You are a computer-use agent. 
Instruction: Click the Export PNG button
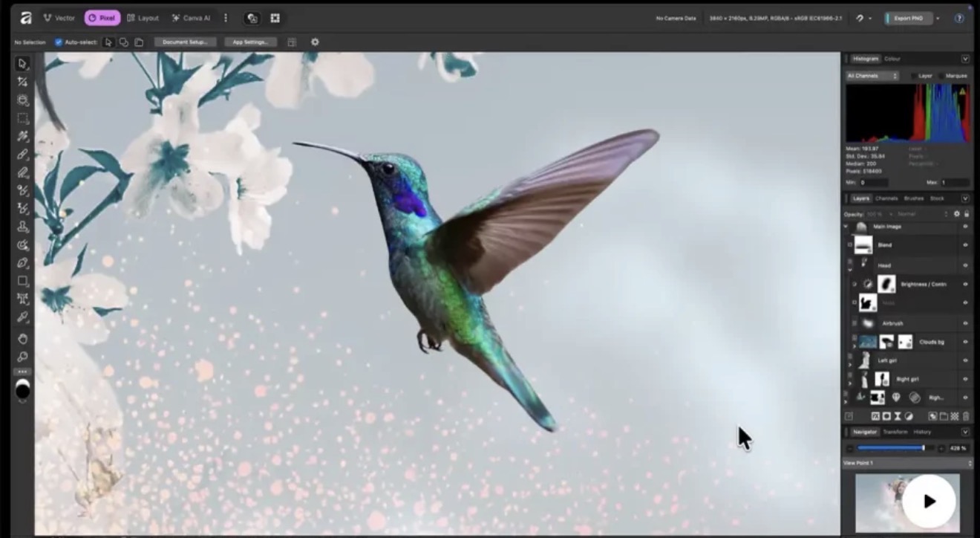coord(907,18)
